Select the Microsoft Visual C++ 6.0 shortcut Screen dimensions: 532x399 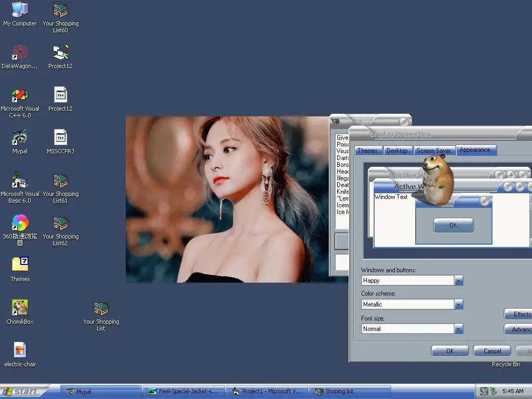click(20, 102)
